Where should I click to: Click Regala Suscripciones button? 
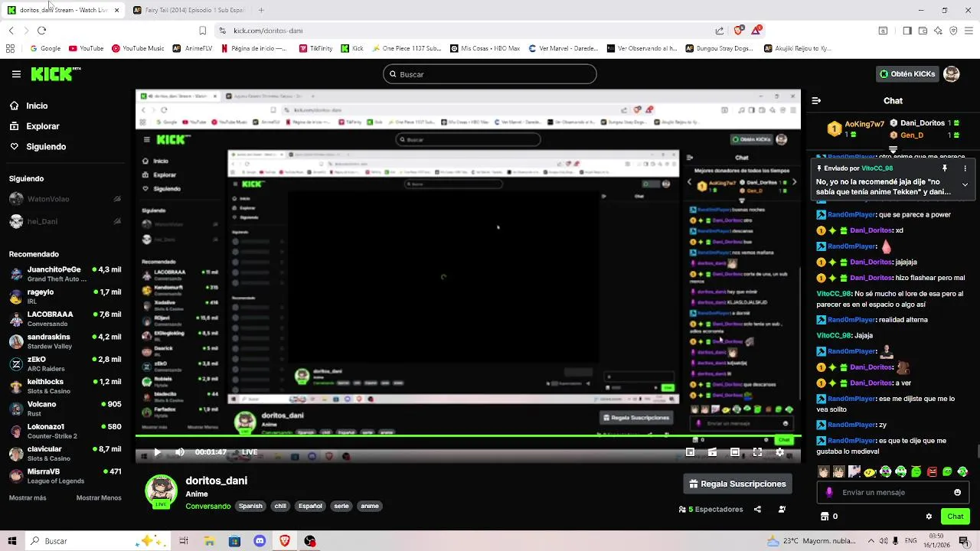[x=737, y=484]
